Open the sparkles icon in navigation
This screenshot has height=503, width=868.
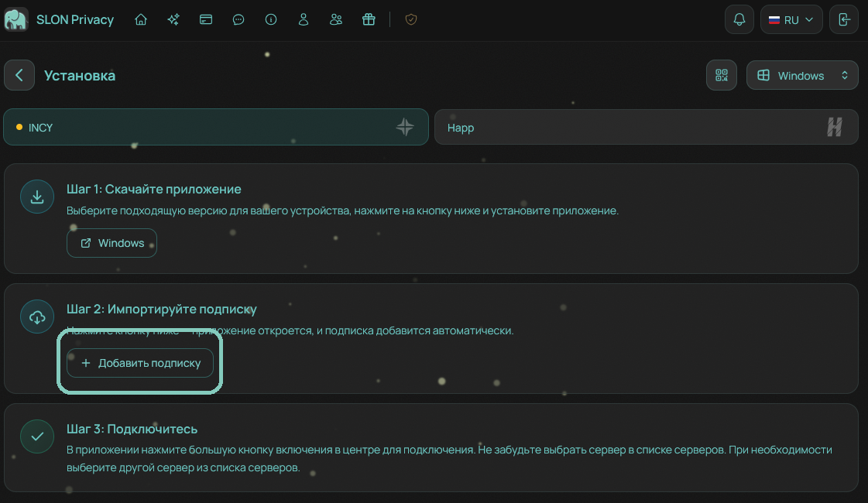[173, 19]
